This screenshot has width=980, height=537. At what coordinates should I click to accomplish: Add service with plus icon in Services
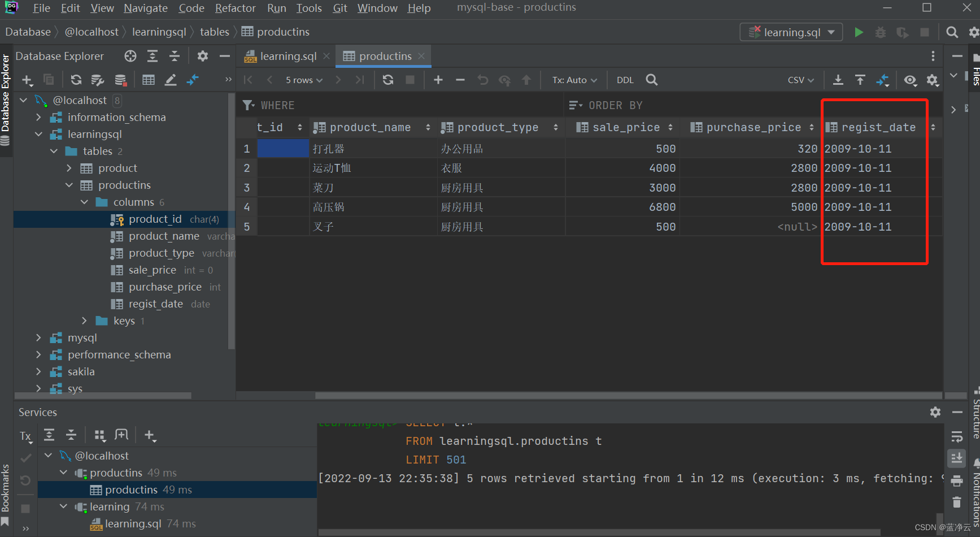[x=150, y=435]
